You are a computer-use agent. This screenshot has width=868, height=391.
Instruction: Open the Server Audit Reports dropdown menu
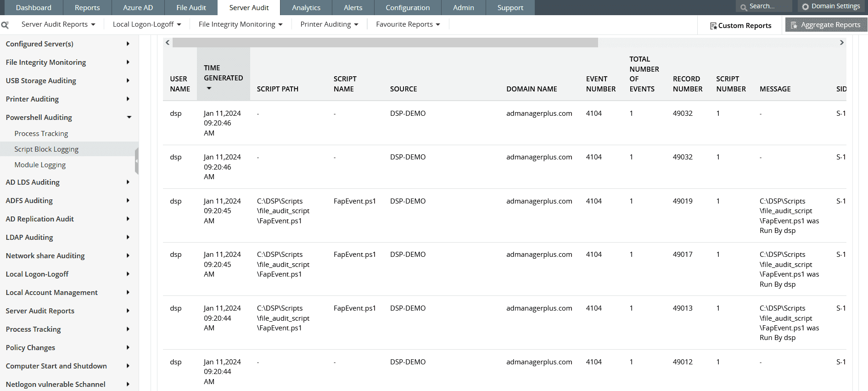(58, 24)
